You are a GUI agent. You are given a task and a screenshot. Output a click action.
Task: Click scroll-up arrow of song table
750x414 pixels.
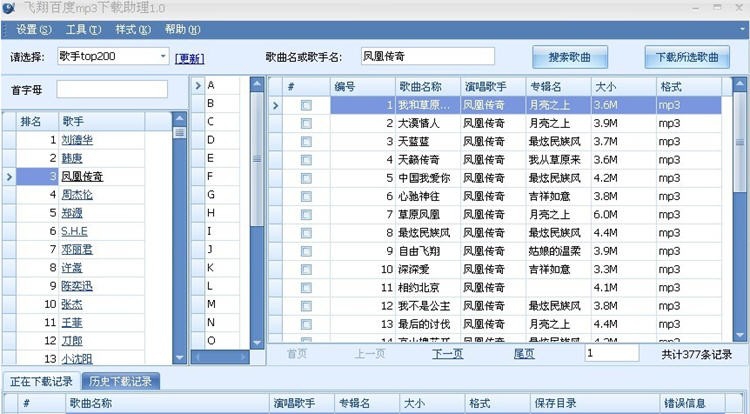click(739, 85)
